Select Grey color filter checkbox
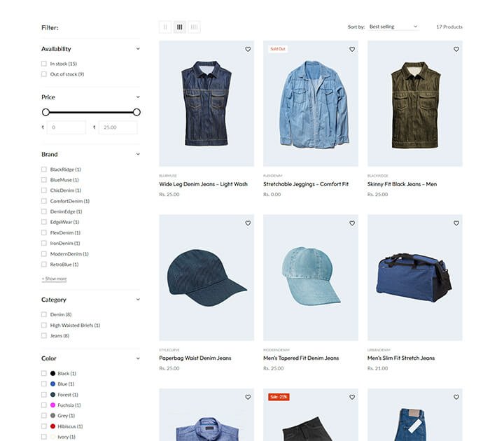Image resolution: width=504 pixels, height=441 pixels. [x=44, y=416]
